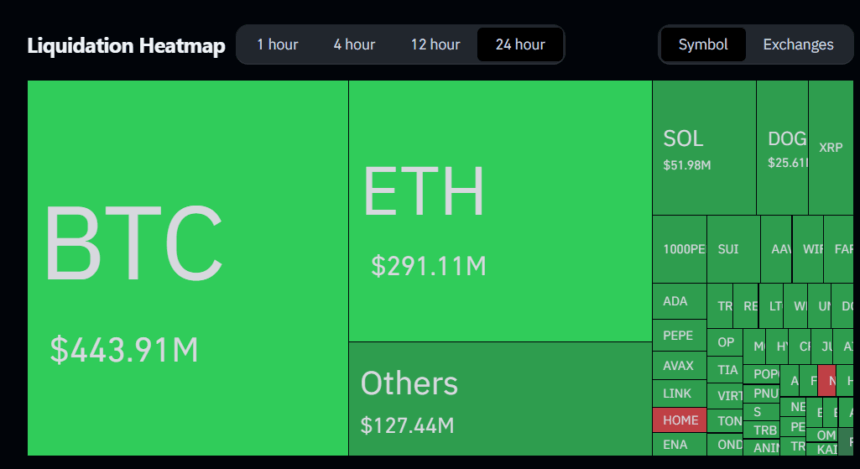
Task: Select the ADA cell
Action: click(x=679, y=301)
